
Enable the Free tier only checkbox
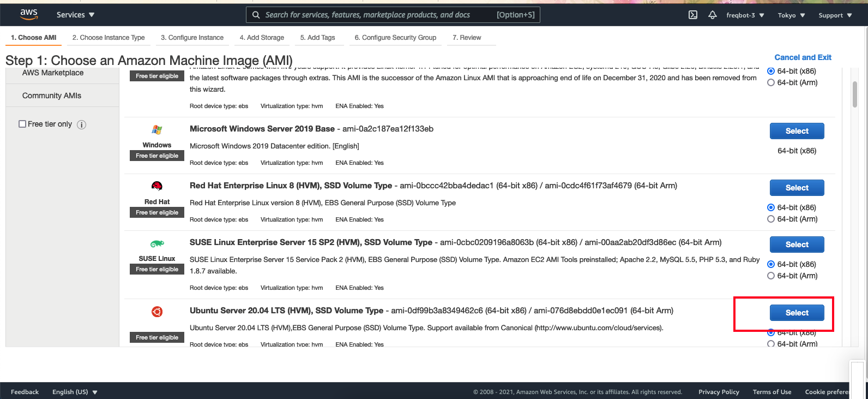pos(22,124)
